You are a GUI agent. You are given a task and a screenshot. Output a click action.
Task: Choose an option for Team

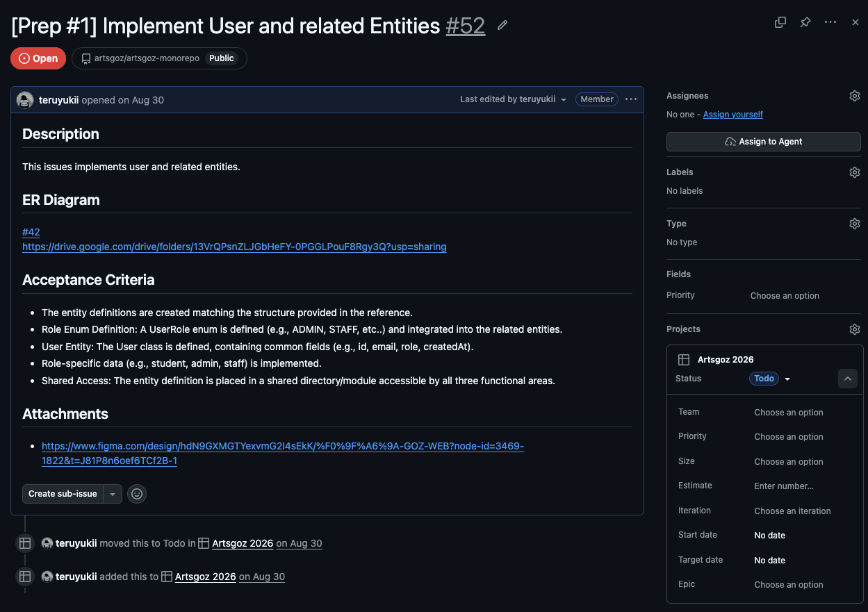point(789,412)
